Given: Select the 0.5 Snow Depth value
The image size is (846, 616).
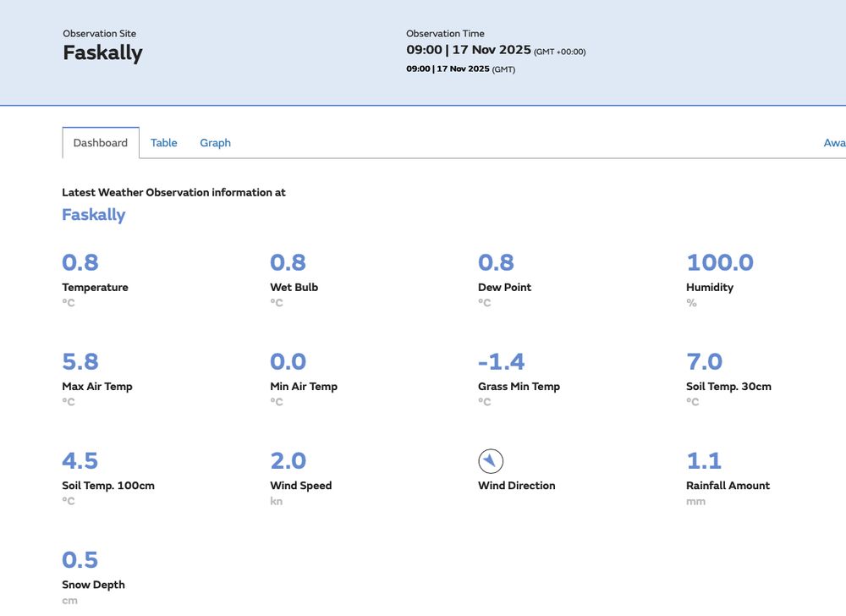Looking at the screenshot, I should coord(80,559).
